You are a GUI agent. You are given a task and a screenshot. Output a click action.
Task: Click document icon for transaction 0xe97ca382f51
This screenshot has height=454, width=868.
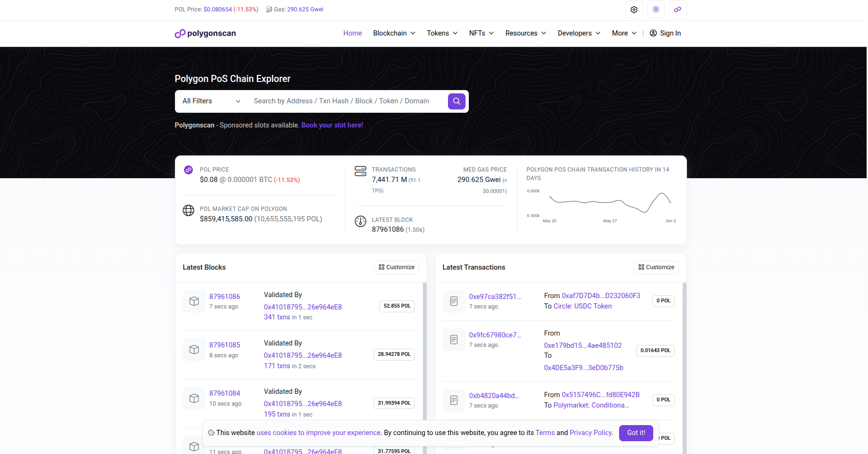pyautogui.click(x=454, y=301)
